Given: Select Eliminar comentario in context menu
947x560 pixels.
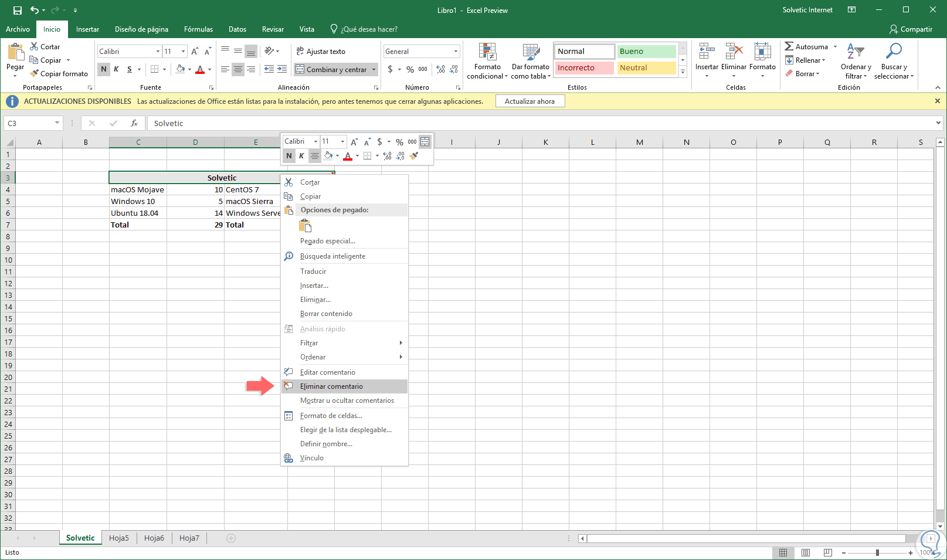Looking at the screenshot, I should tap(331, 386).
